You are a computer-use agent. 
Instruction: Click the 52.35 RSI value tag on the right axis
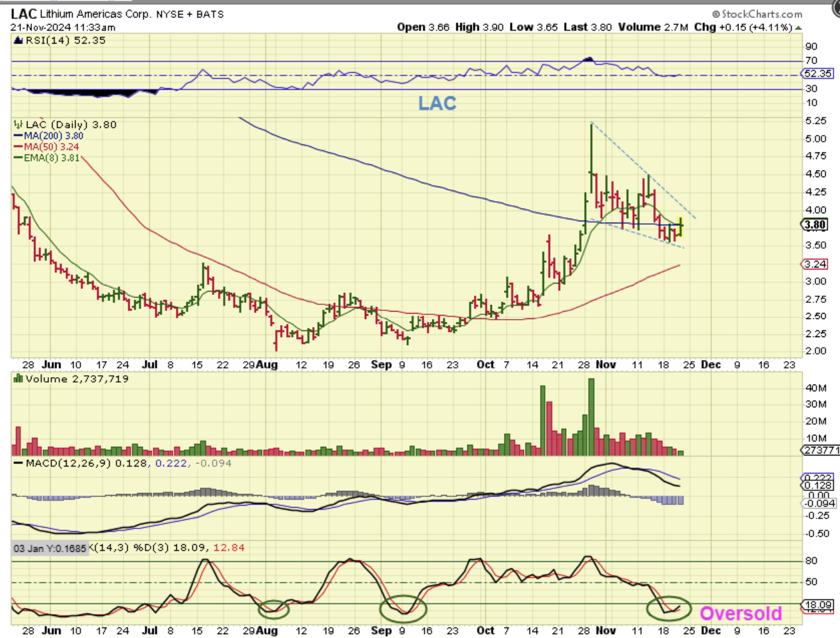pyautogui.click(x=818, y=74)
